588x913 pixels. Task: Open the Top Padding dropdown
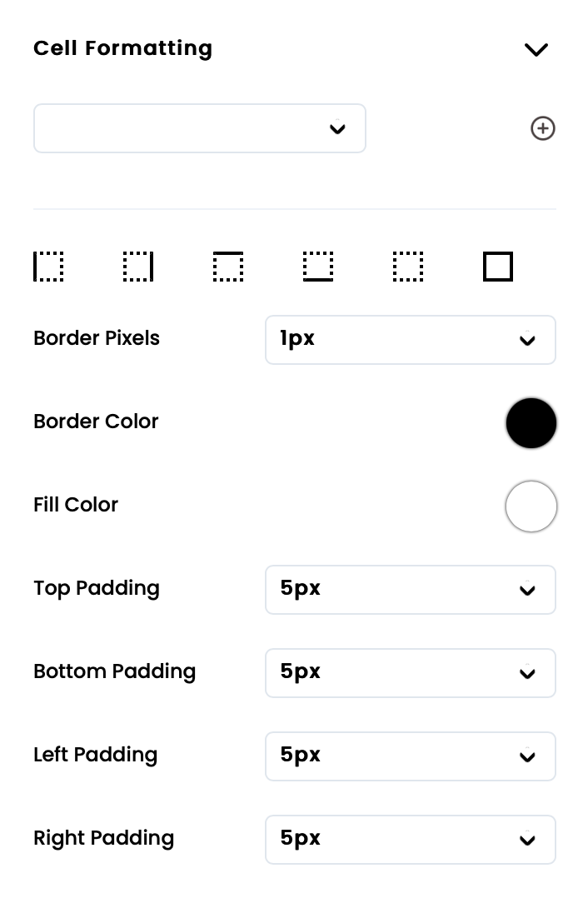pyautogui.click(x=410, y=589)
